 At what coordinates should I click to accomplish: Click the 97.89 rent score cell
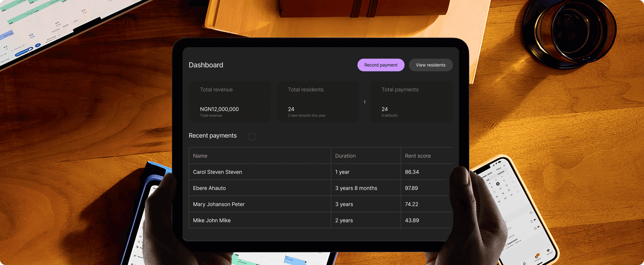point(411,188)
